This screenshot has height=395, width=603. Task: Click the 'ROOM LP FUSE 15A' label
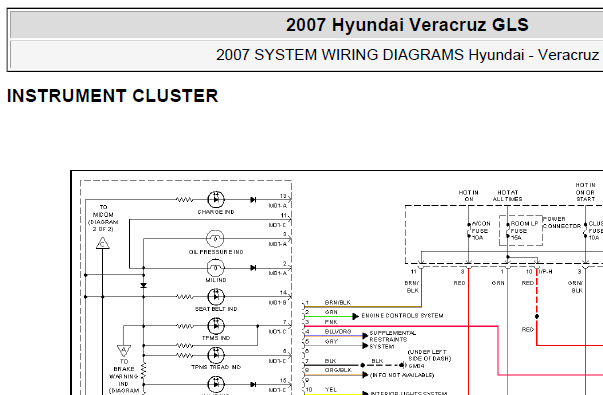click(x=524, y=231)
